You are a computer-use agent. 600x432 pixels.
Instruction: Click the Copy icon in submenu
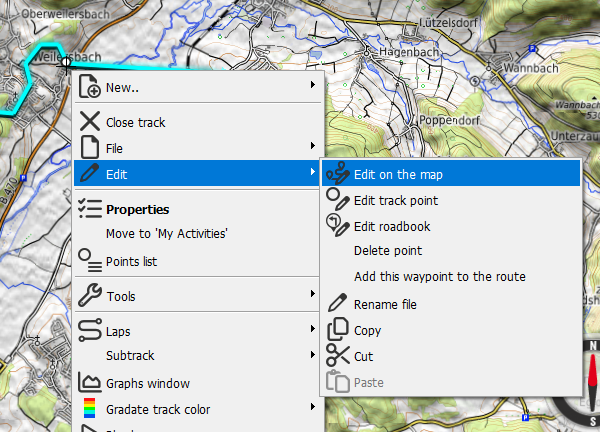pyautogui.click(x=337, y=329)
